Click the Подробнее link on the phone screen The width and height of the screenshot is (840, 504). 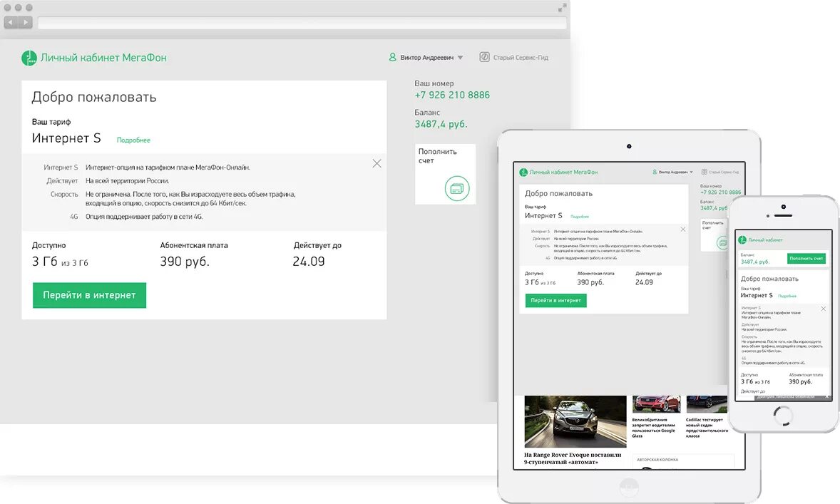(787, 296)
